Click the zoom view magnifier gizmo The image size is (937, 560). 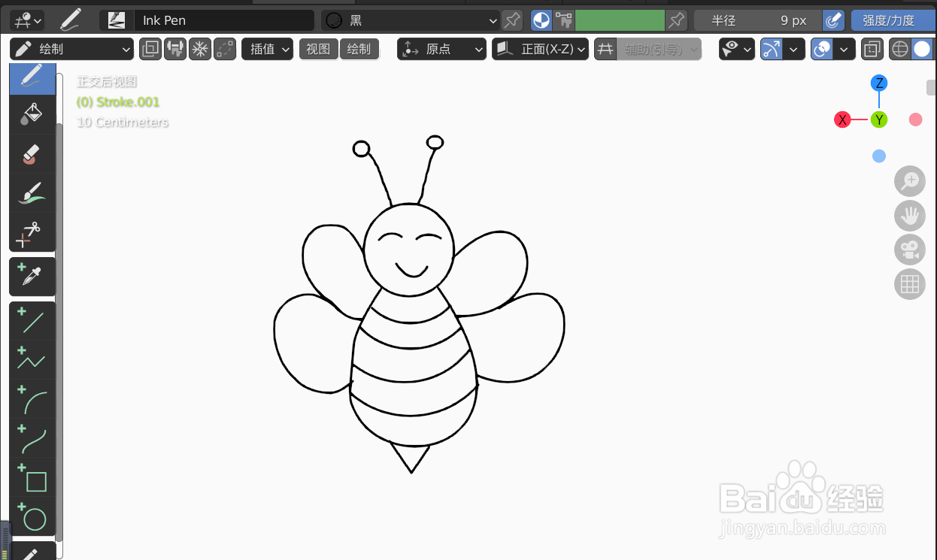pos(910,180)
